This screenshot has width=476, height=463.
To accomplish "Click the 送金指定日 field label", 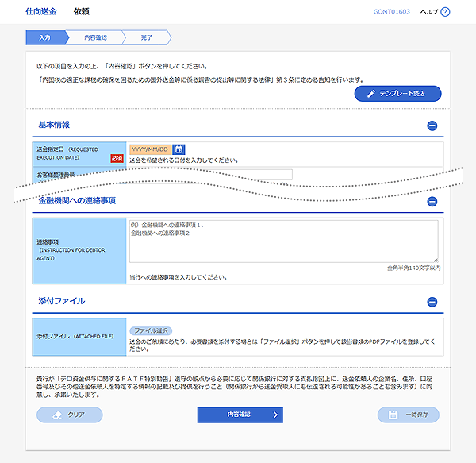I will coord(67,153).
